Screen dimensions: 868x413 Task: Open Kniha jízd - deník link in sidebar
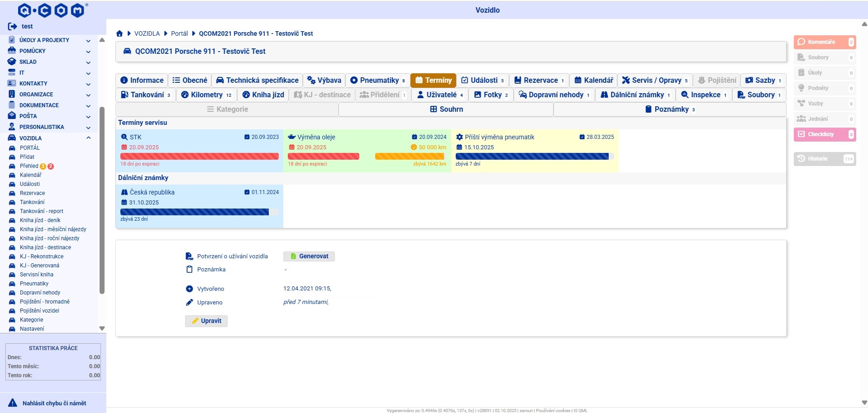coord(40,220)
